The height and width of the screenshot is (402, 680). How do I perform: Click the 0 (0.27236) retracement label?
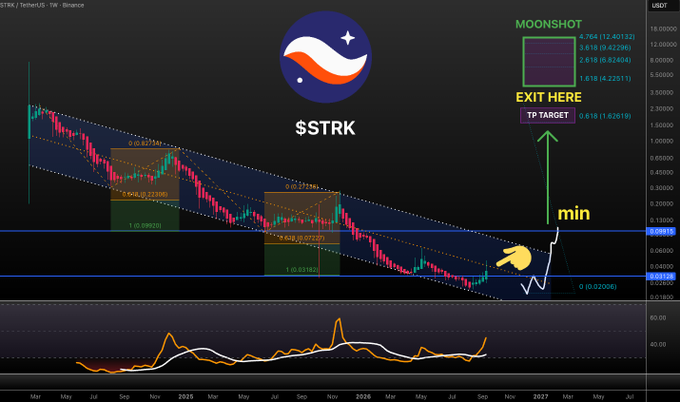pos(302,186)
